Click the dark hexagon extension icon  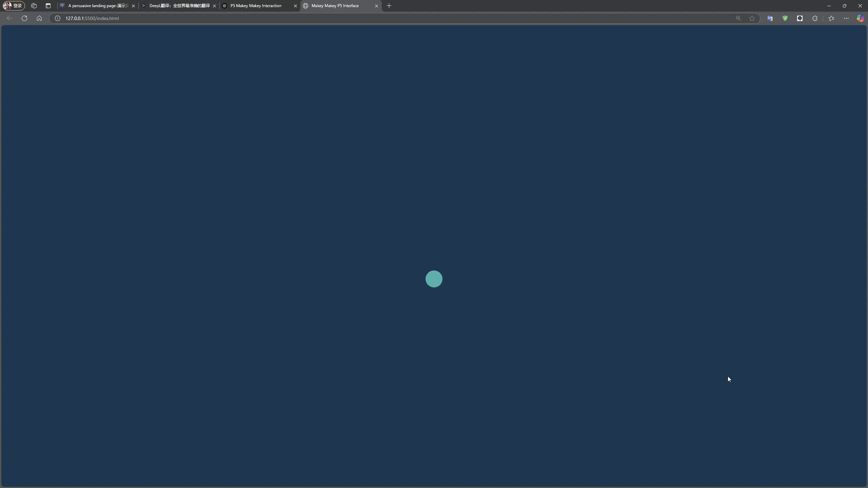tap(800, 18)
